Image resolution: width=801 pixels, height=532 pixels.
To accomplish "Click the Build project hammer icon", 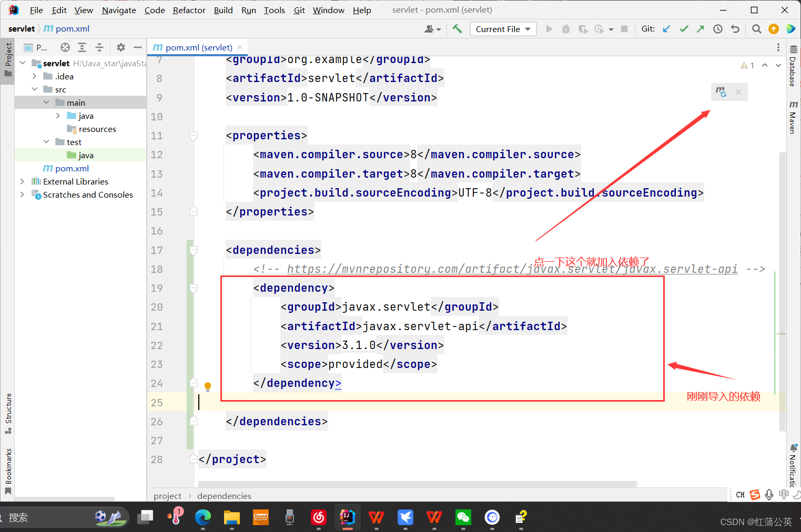I will pyautogui.click(x=457, y=29).
